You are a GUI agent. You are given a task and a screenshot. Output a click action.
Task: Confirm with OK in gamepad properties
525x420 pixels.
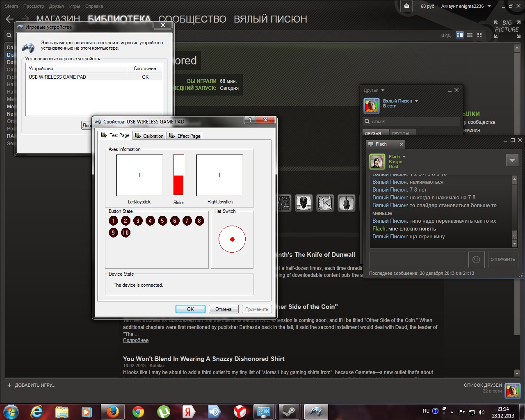190,309
